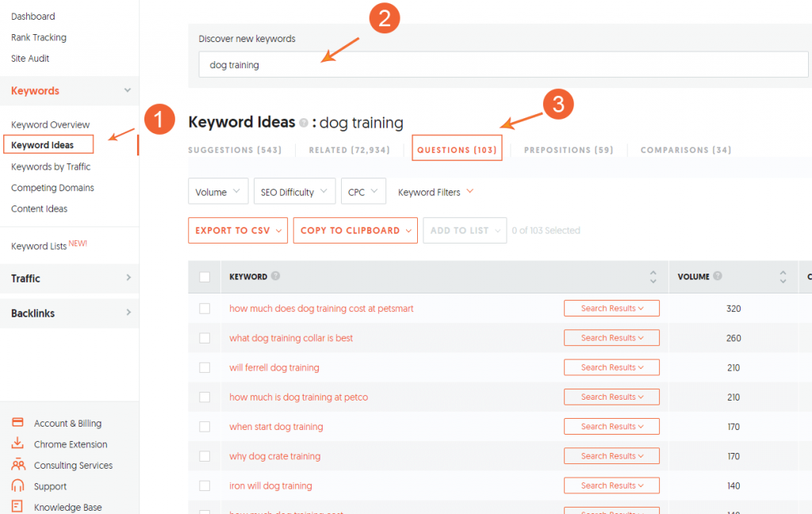Open 'iron will dog training' keyword link
Viewport: 812px width, 514px height.
(271, 485)
